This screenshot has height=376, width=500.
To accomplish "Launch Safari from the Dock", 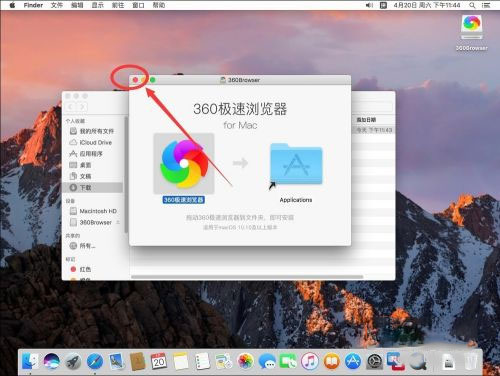I will point(95,361).
